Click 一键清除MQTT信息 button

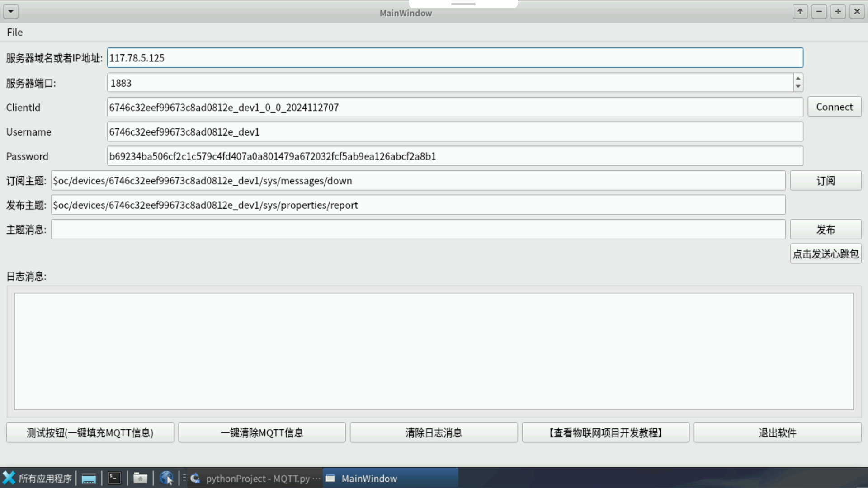[x=262, y=433]
